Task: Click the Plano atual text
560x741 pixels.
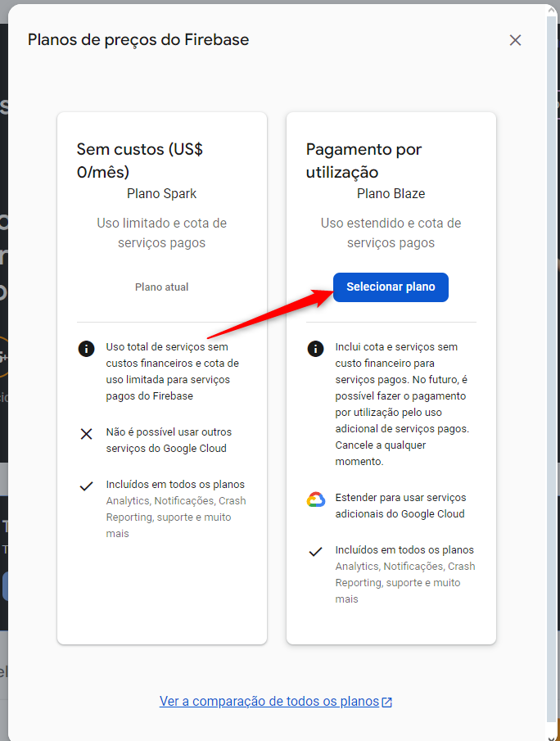Action: coord(161,287)
